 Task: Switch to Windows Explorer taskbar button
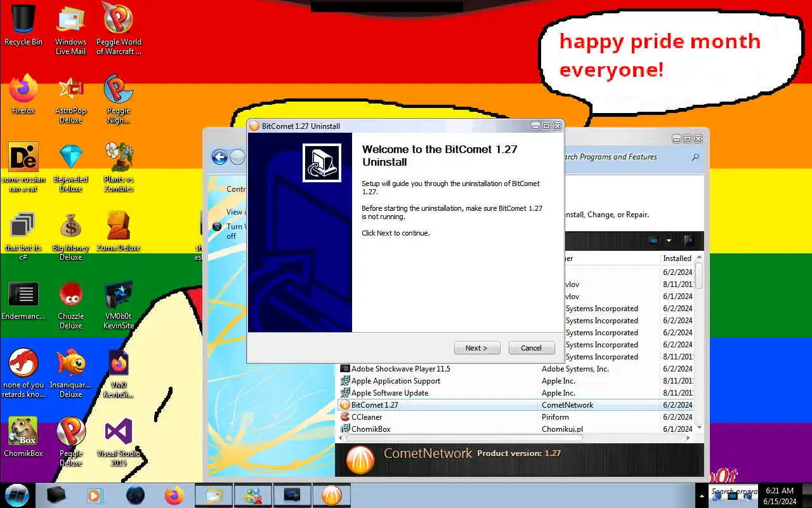click(214, 495)
